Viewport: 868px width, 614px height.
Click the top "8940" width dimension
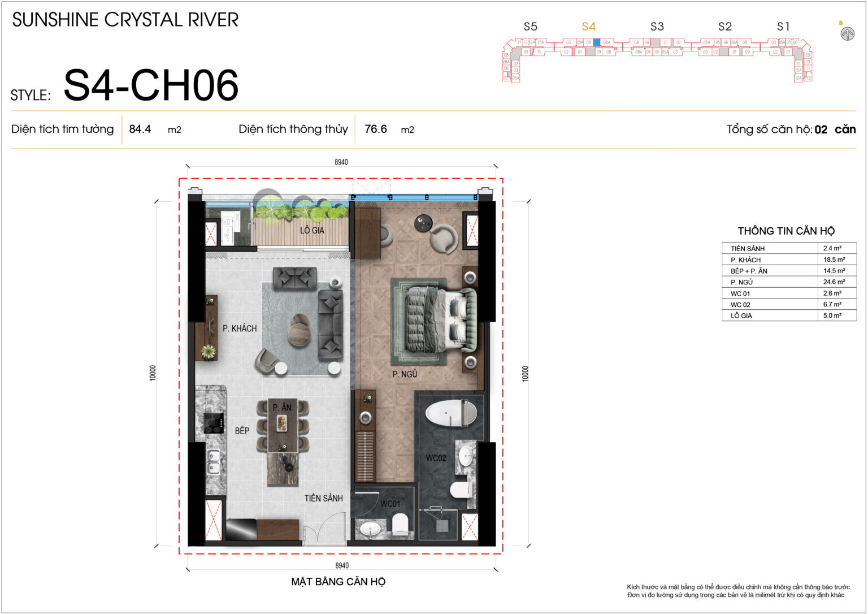[x=341, y=162]
